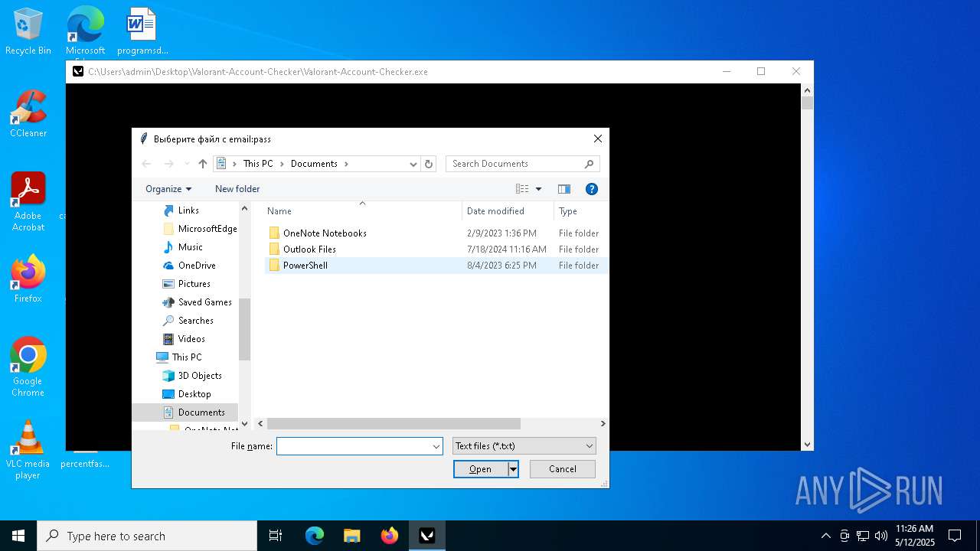
Task: Open File Explorer from the taskbar
Action: [x=351, y=536]
